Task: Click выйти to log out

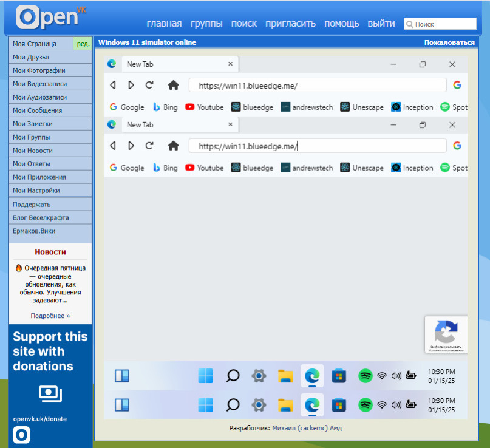Action: pos(381,24)
